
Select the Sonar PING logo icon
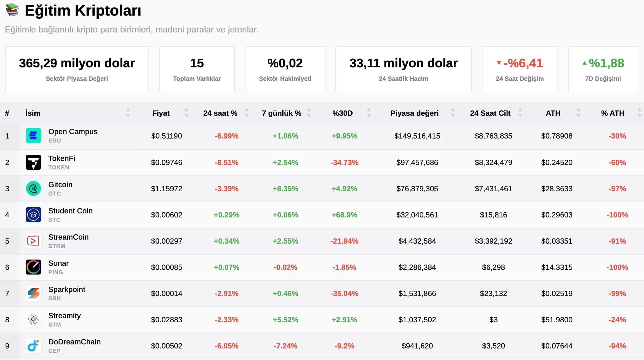pyautogui.click(x=33, y=267)
